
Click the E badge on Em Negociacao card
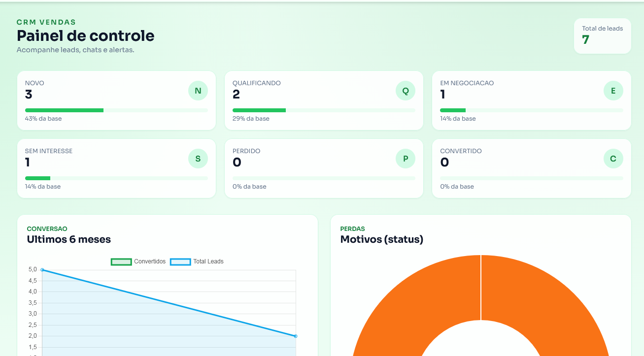point(613,91)
